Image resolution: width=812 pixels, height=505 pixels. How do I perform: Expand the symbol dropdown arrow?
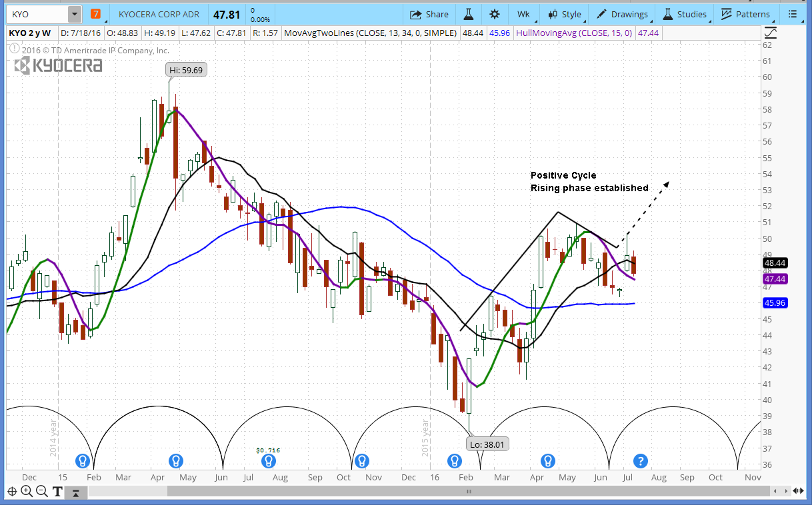(x=75, y=14)
